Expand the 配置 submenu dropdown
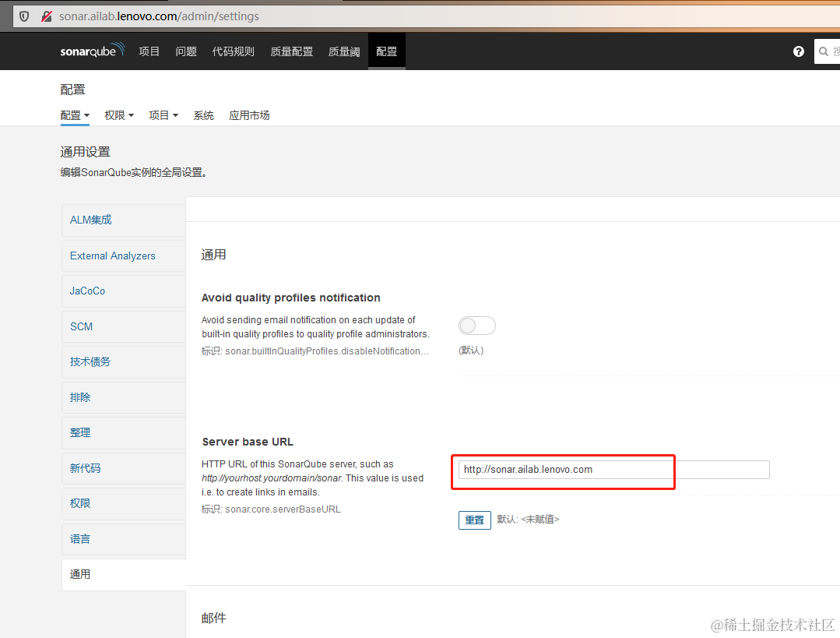 [x=75, y=115]
